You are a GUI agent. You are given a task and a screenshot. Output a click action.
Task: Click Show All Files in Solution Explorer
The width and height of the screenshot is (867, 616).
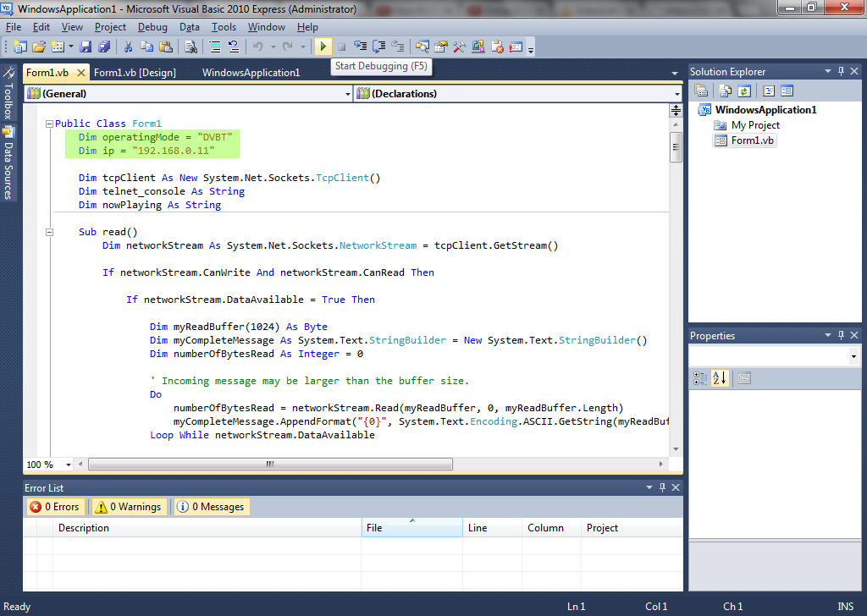(725, 91)
